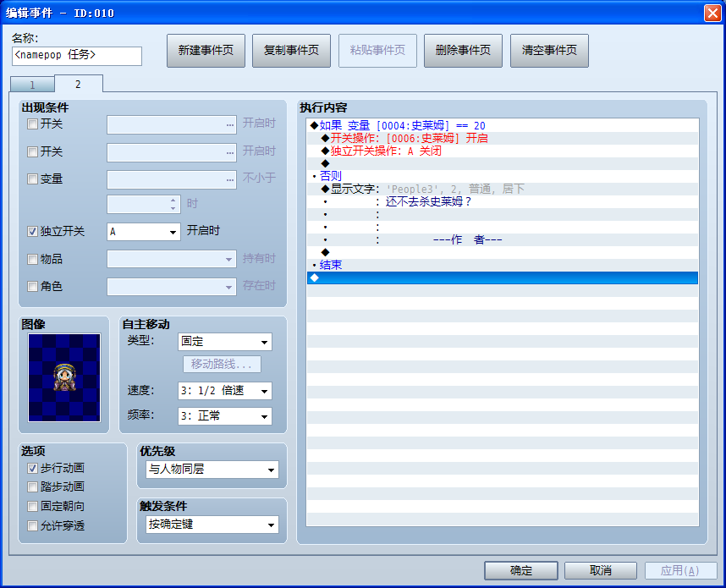This screenshot has height=588, width=726.
Task: Click the 复制事件页 button
Action: (291, 51)
